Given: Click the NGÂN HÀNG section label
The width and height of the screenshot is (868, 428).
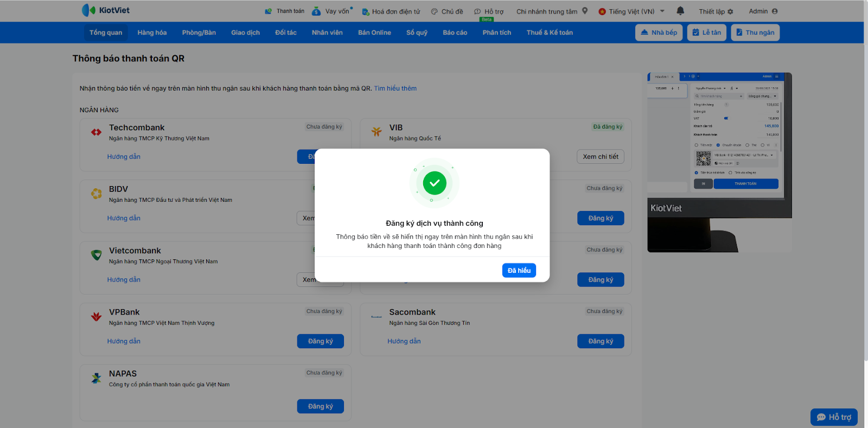Looking at the screenshot, I should click(x=99, y=110).
